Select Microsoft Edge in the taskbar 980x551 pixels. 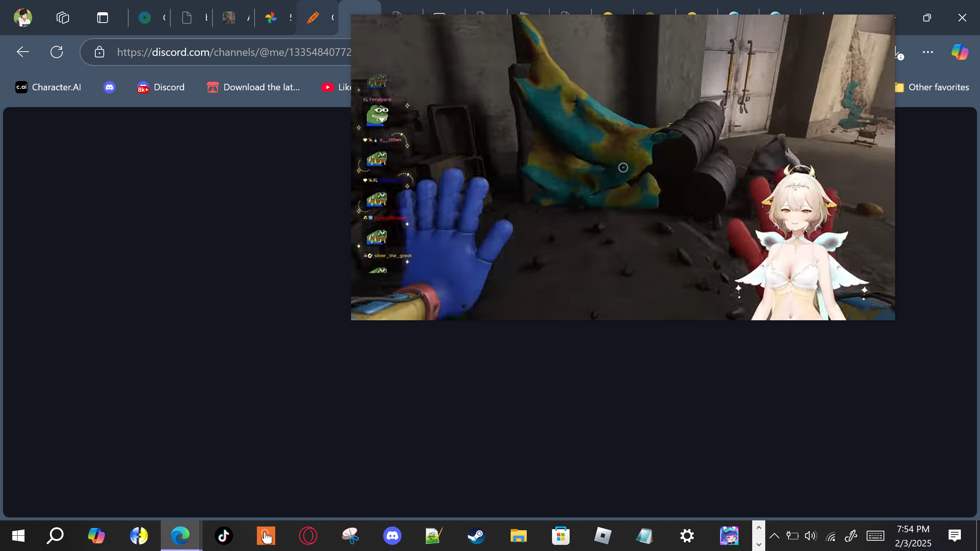pos(180,536)
